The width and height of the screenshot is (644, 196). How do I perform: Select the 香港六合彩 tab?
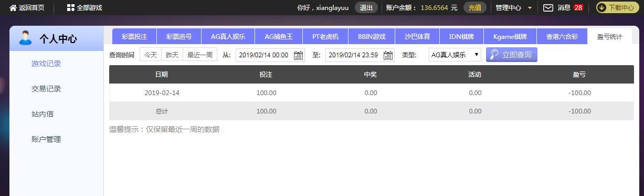point(562,37)
